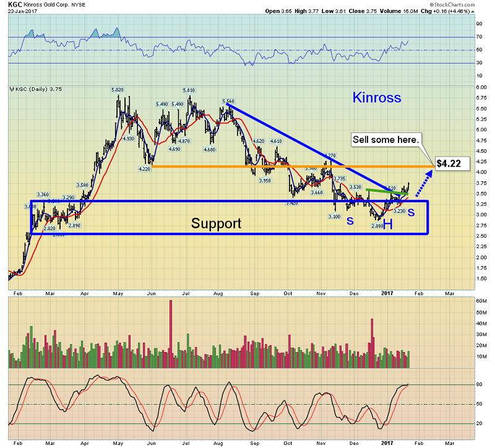Click the 70 tick on the RSI axis

coord(479,37)
